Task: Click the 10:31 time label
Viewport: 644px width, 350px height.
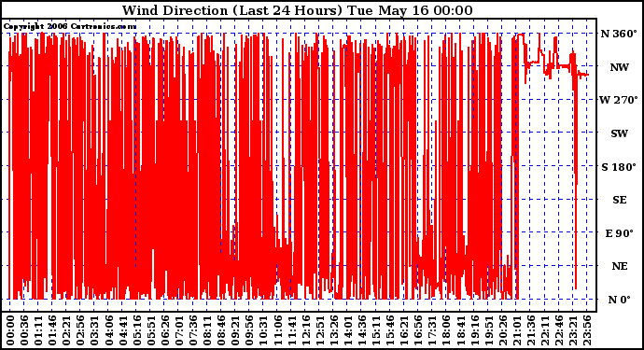Action: click(x=263, y=330)
